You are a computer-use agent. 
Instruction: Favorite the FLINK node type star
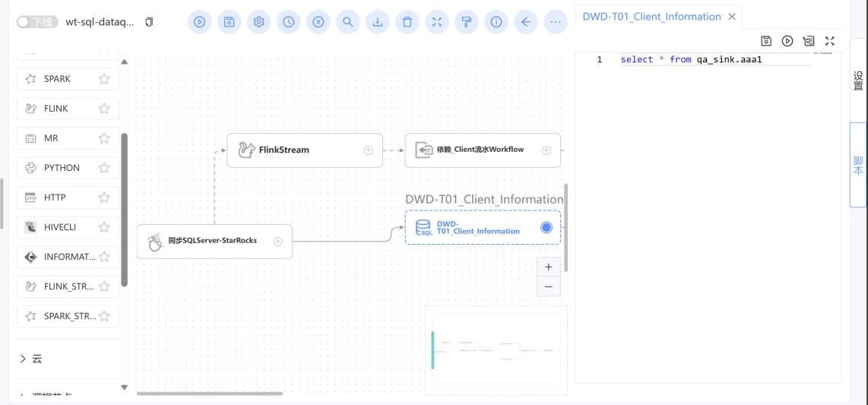pyautogui.click(x=104, y=109)
